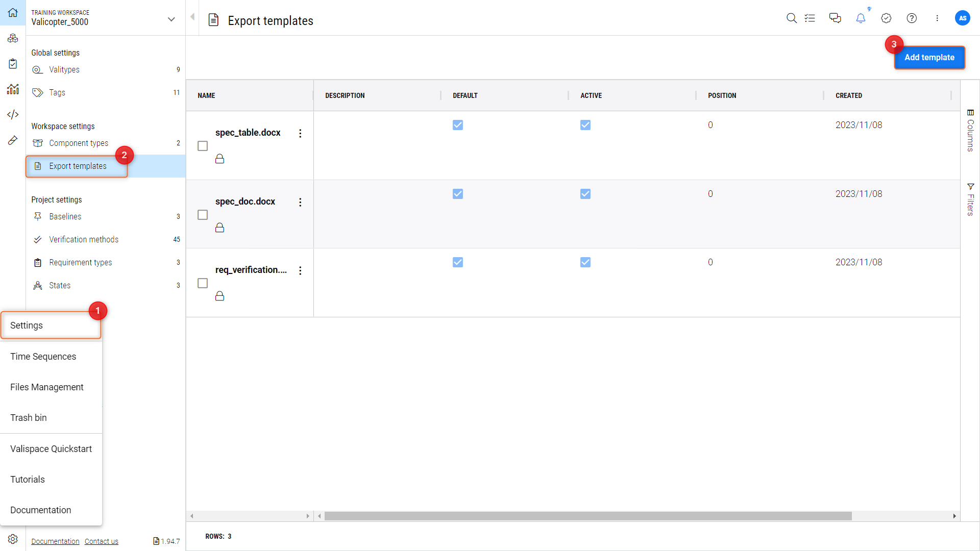Click the approval check badge icon
Image resolution: width=980 pixels, height=551 pixels.
(x=886, y=18)
